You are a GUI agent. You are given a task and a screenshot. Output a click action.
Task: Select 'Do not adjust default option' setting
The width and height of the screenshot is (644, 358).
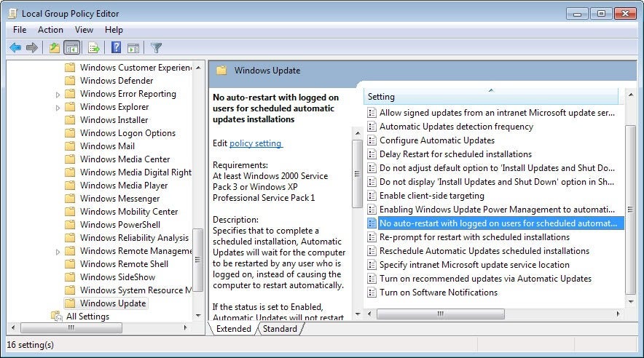[x=497, y=168]
